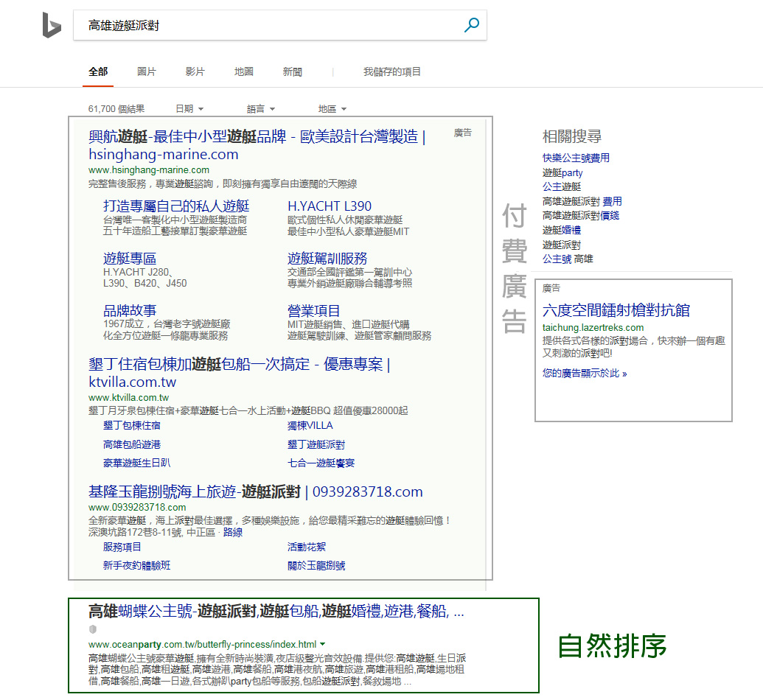
Task: Open the 豪華遊艇生日趴 link
Action: coord(136,463)
